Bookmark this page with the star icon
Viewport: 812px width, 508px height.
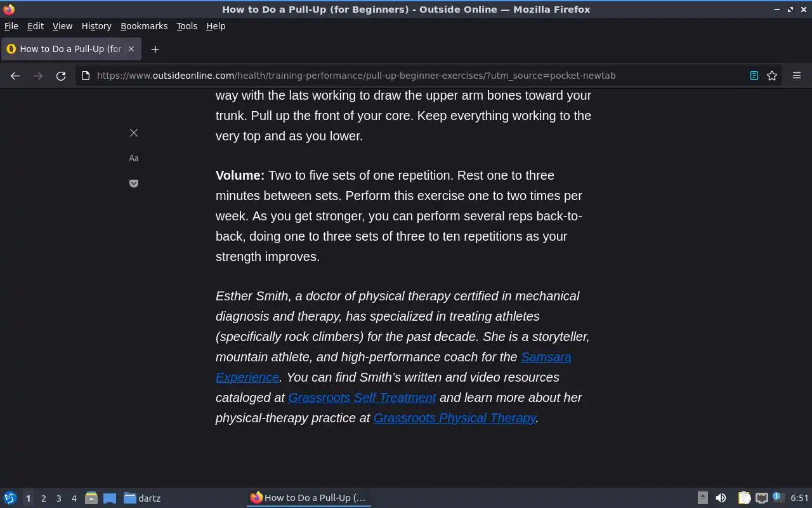[772, 76]
